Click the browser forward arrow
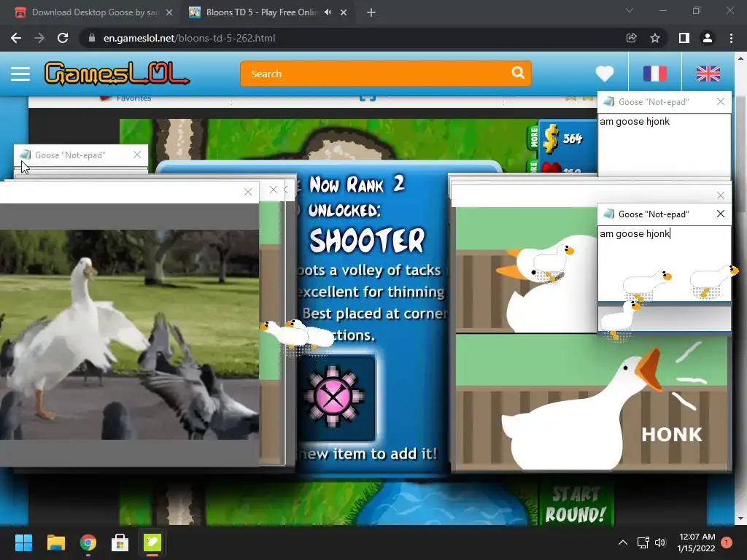Screen dimensions: 747x560 [39, 38]
